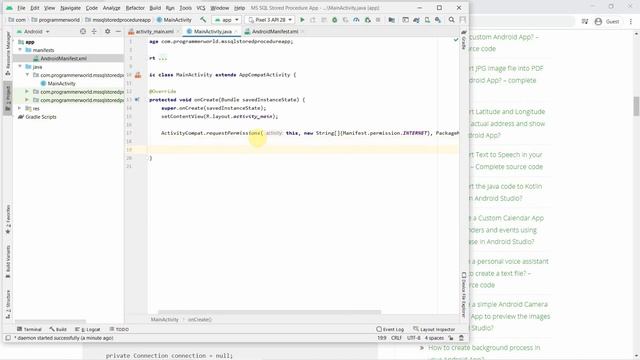The width and height of the screenshot is (640, 360).
Task: Open the Build Variants side panel
Action: tap(8, 261)
